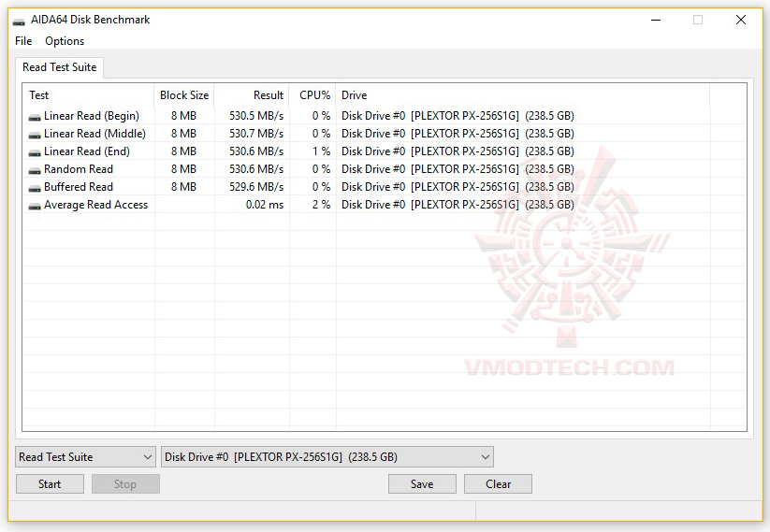This screenshot has width=770, height=532.
Task: Open the Options menu
Action: click(65, 41)
